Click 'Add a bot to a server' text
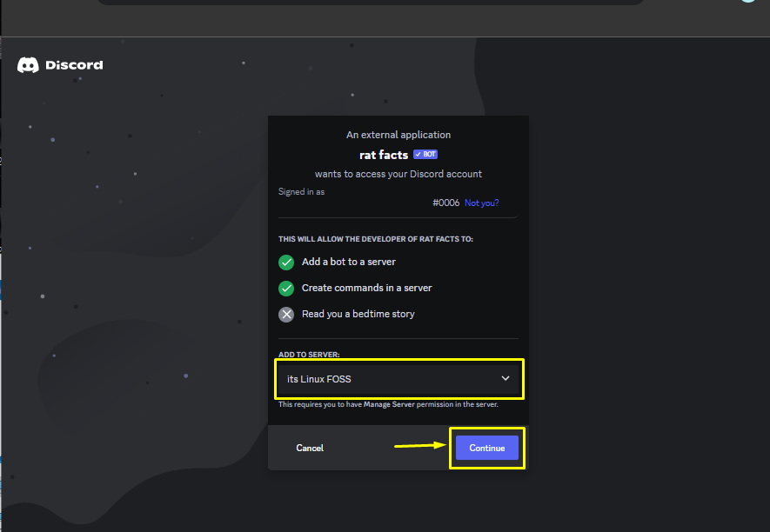Viewport: 770px width, 532px height. click(349, 262)
